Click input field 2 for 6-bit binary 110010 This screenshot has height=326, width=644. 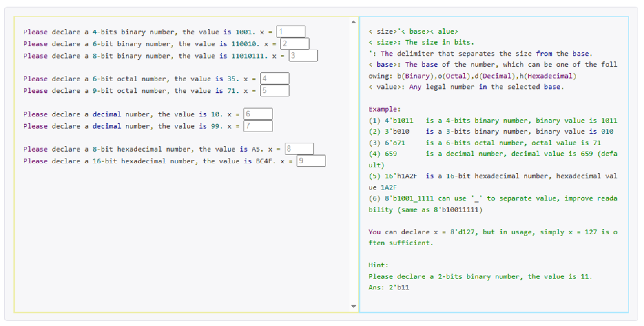(x=295, y=44)
